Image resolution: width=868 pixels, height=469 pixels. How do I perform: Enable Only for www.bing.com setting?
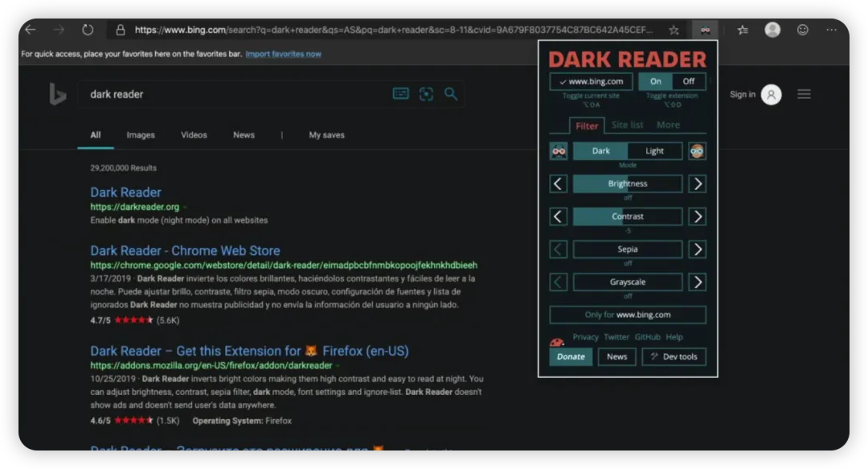coord(628,315)
